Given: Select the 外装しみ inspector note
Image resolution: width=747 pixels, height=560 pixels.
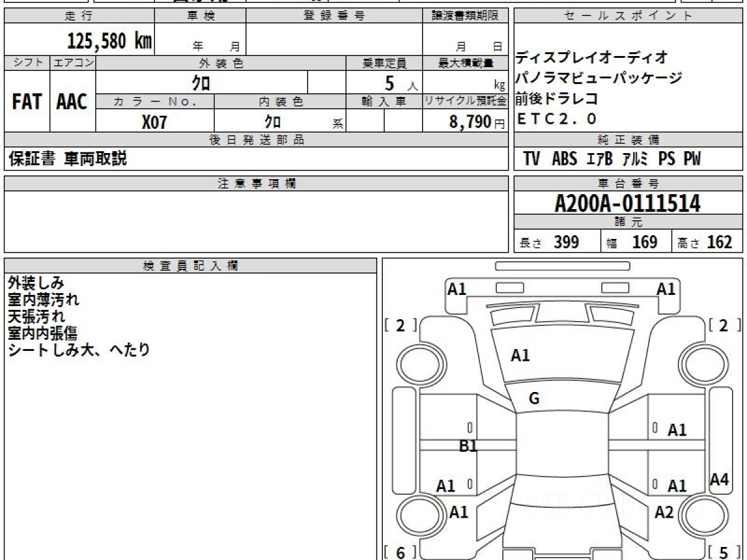Looking at the screenshot, I should pos(36,283).
